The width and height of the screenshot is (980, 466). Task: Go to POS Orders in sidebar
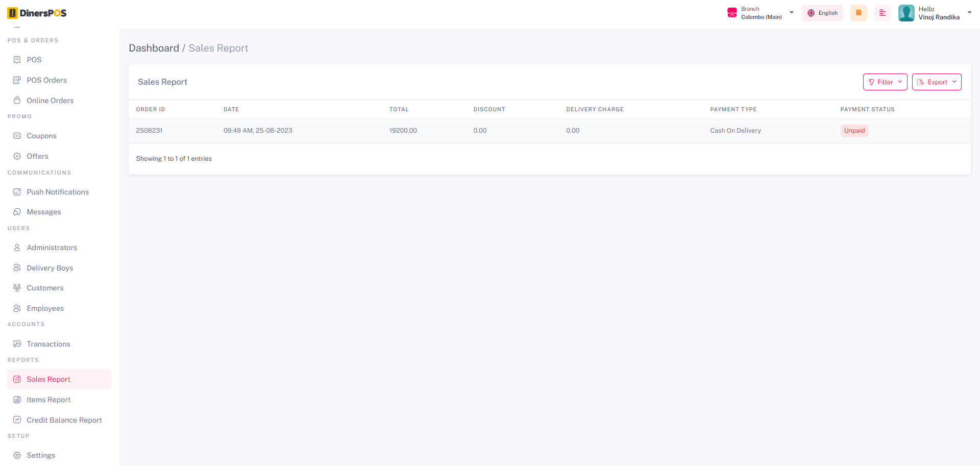[x=46, y=80]
